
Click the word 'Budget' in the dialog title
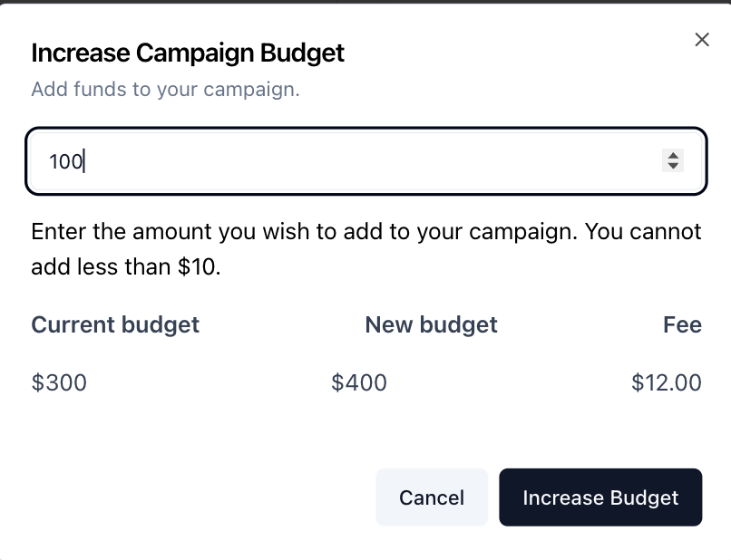tap(302, 53)
